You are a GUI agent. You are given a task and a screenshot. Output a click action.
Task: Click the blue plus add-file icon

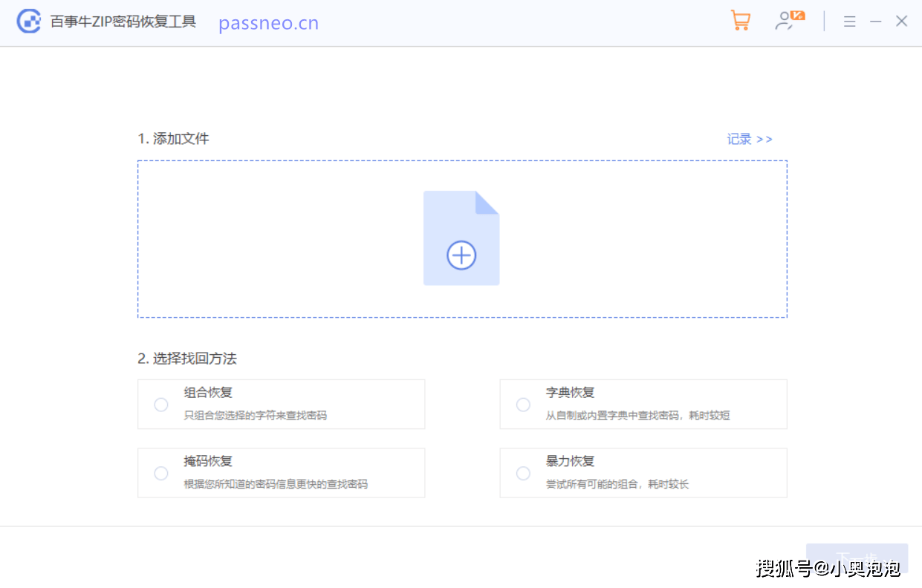pyautogui.click(x=461, y=255)
